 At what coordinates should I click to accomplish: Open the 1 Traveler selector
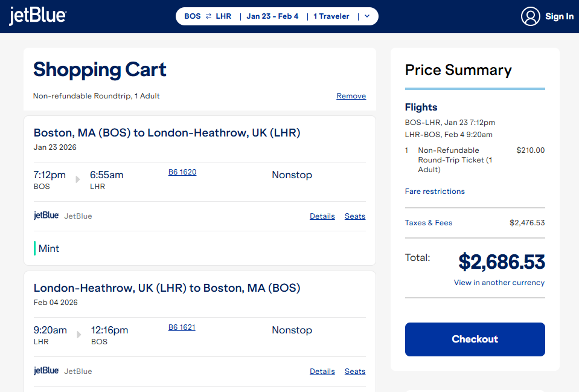click(x=331, y=16)
